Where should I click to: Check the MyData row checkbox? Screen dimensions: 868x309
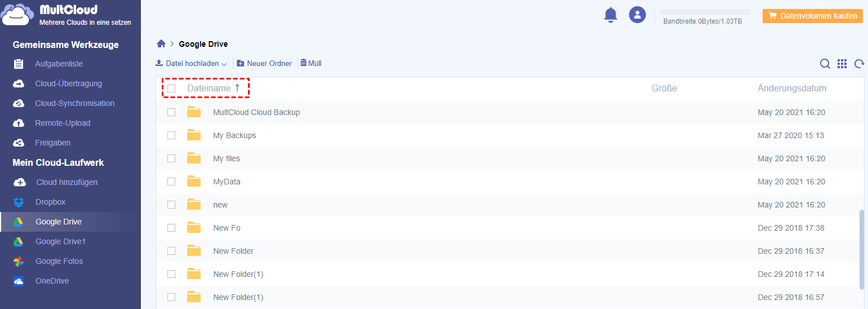171,182
